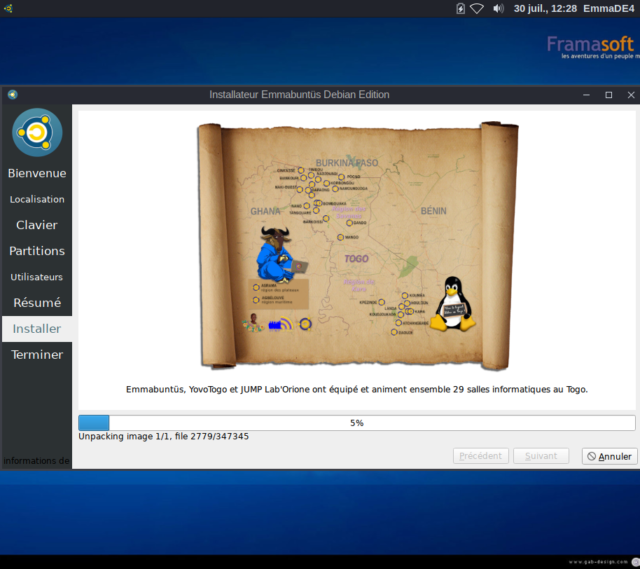
Task: Click the Tux penguin on the map
Action: (x=453, y=304)
